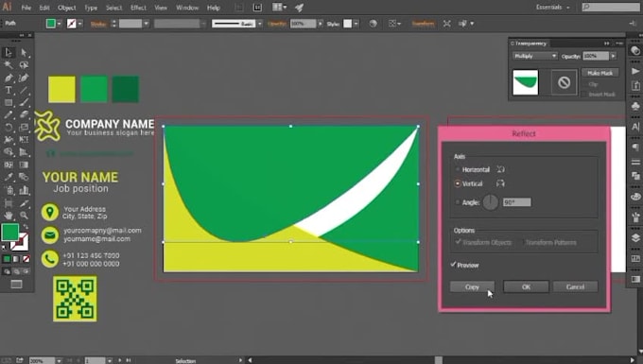Select the Magic Wand tool
The width and height of the screenshot is (643, 364).
[9, 65]
